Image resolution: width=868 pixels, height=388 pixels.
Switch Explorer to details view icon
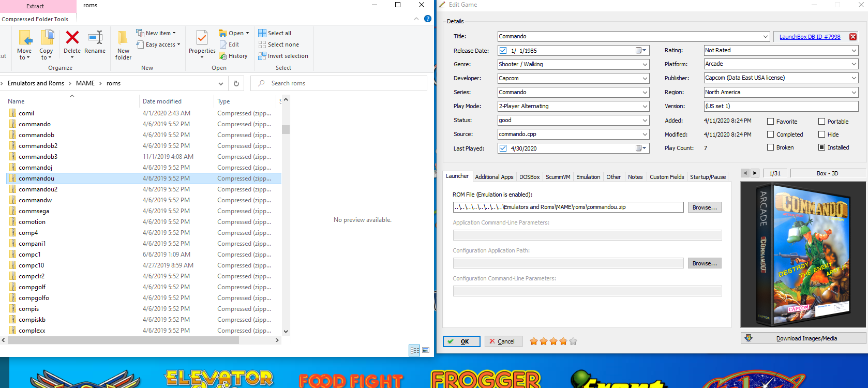(x=414, y=350)
